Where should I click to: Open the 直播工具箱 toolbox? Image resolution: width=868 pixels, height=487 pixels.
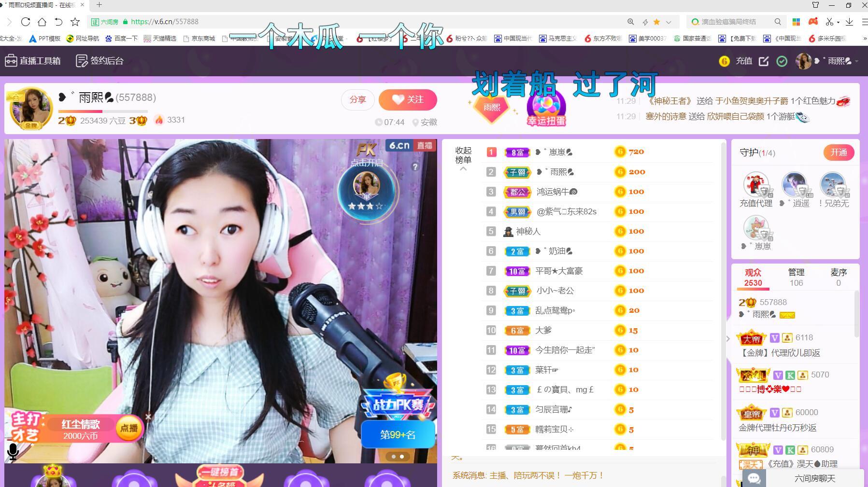[33, 61]
